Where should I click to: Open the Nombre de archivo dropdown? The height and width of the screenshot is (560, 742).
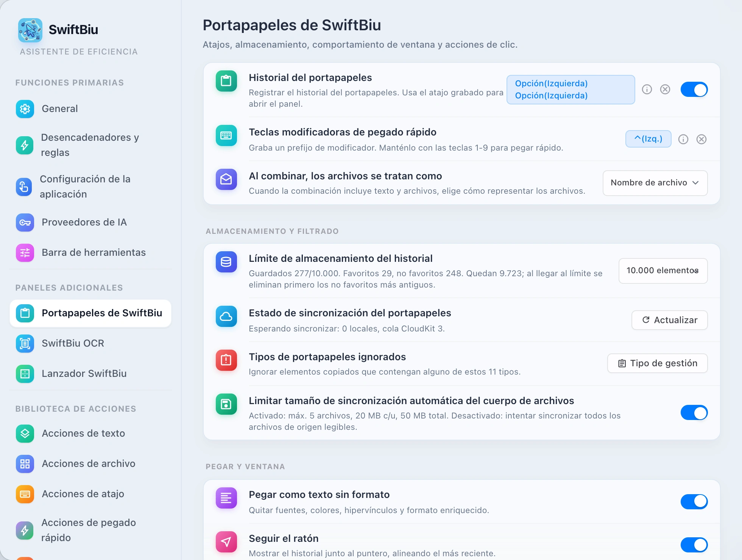click(655, 183)
